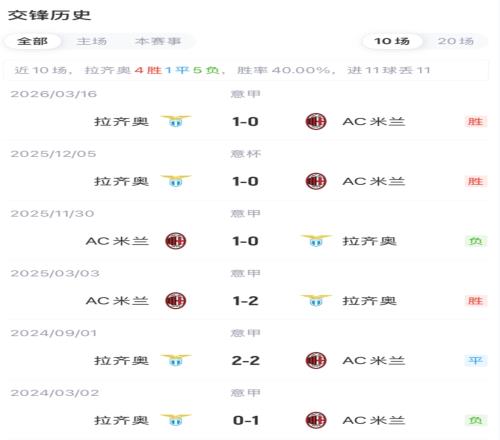Click the 平 badge for 2024/09/01 match
The height and width of the screenshot is (440, 500).
[475, 360]
